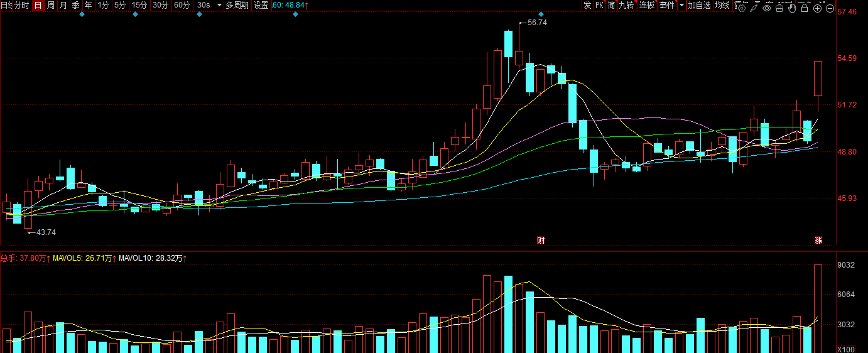The height and width of the screenshot is (353, 868).
Task: Click the 54.59 price axis label
Action: click(x=847, y=58)
